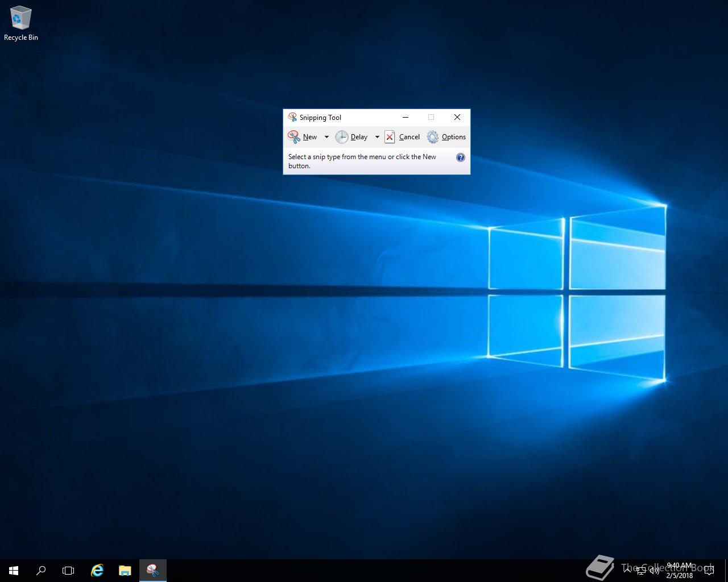728x582 pixels.
Task: Expand the New snip type dropdown arrow
Action: tap(326, 137)
